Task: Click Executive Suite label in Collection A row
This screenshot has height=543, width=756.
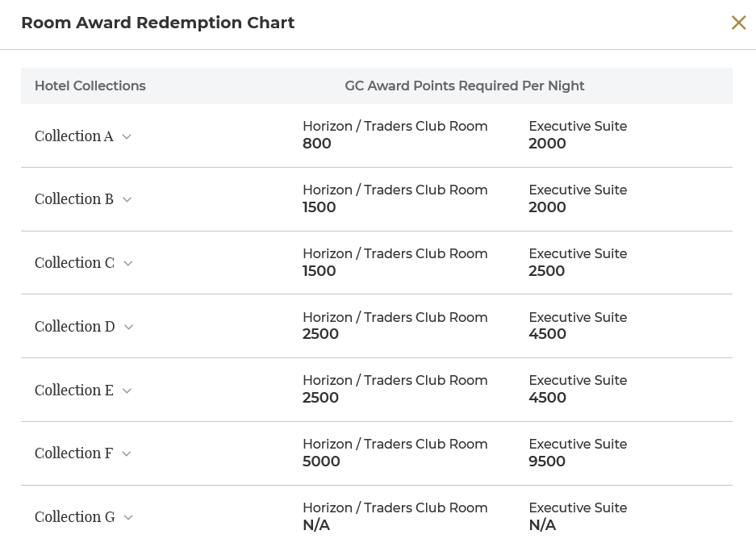Action: (x=578, y=127)
